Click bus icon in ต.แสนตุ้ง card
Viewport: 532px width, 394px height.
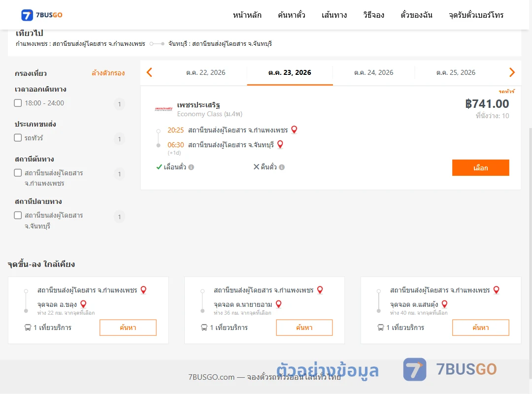tap(381, 328)
